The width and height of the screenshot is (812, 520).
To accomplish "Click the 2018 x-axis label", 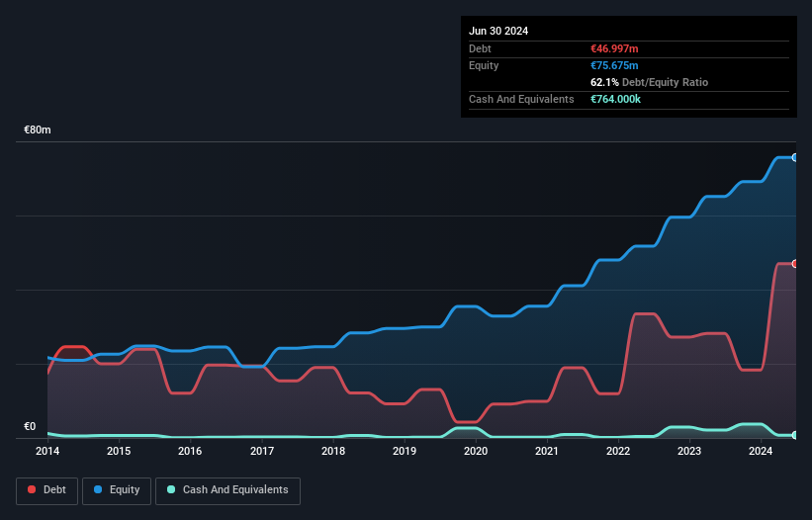I will (x=333, y=451).
